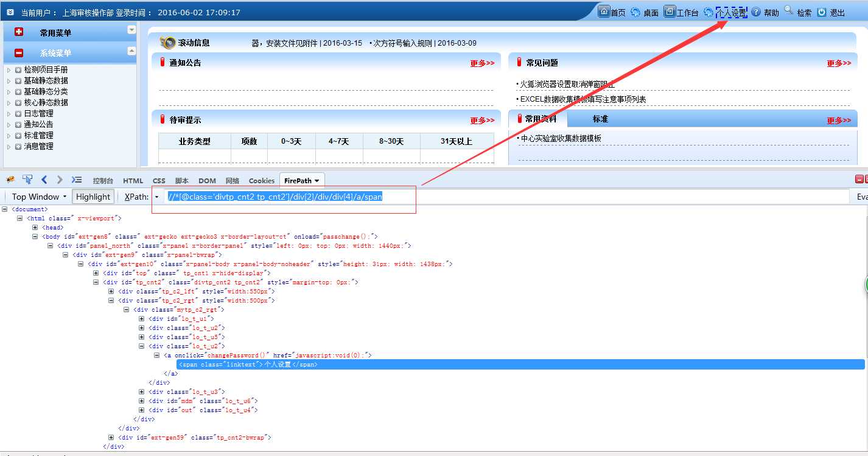Open the Cookies tab

coord(262,181)
